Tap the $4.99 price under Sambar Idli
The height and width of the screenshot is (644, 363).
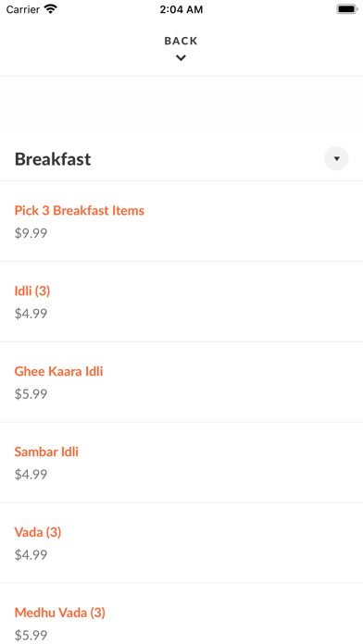tap(31, 475)
